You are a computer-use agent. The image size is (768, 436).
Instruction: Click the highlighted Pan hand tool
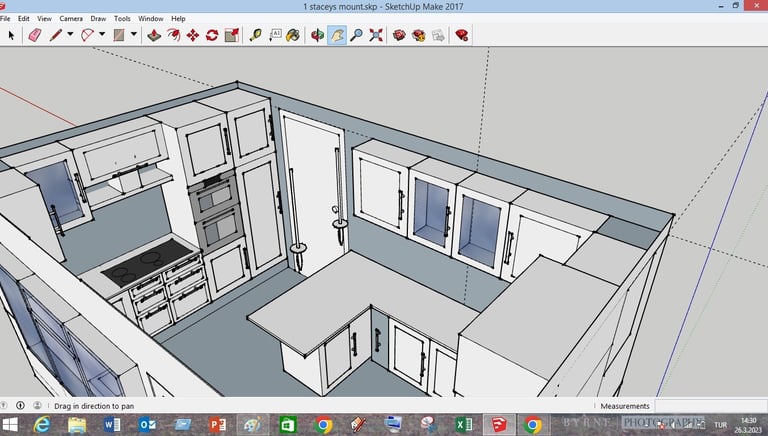click(x=337, y=35)
